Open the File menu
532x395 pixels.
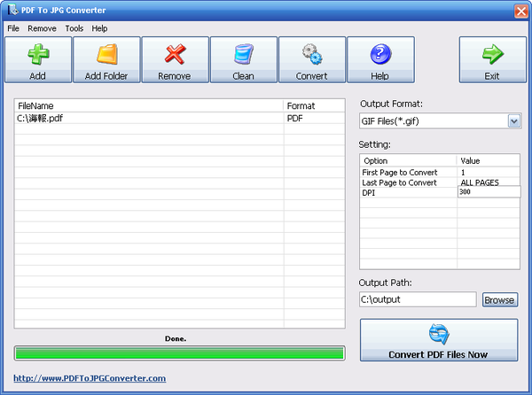click(x=13, y=28)
